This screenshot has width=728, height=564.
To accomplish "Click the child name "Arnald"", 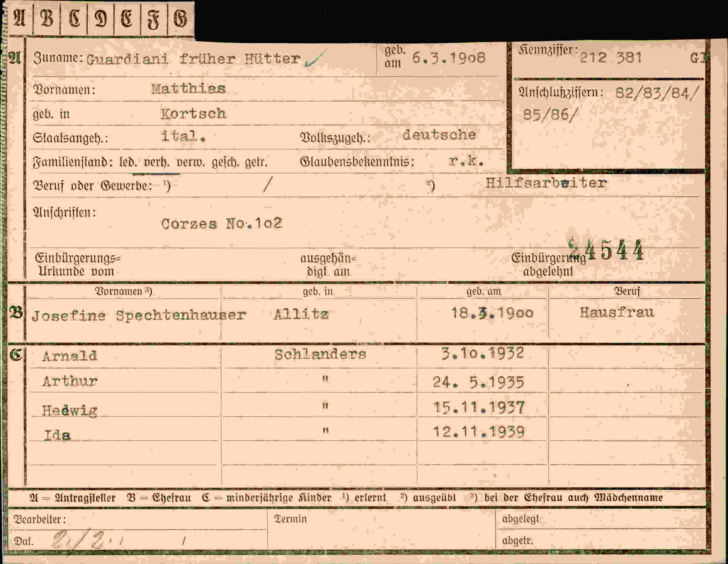I will [x=70, y=356].
